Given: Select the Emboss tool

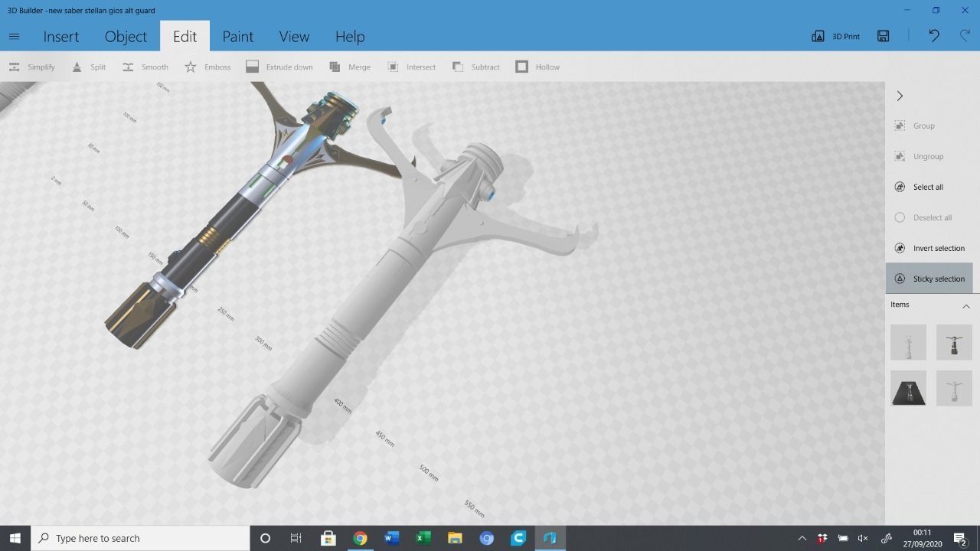Looking at the screenshot, I should (207, 67).
